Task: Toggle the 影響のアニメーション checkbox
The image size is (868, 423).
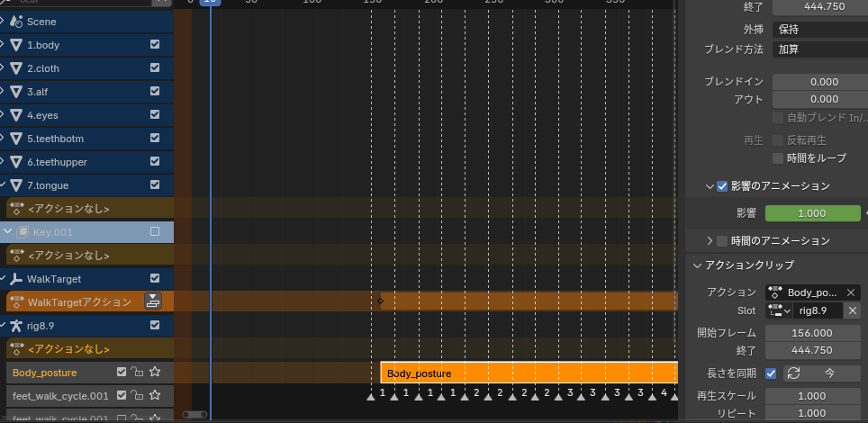Action: (x=722, y=186)
